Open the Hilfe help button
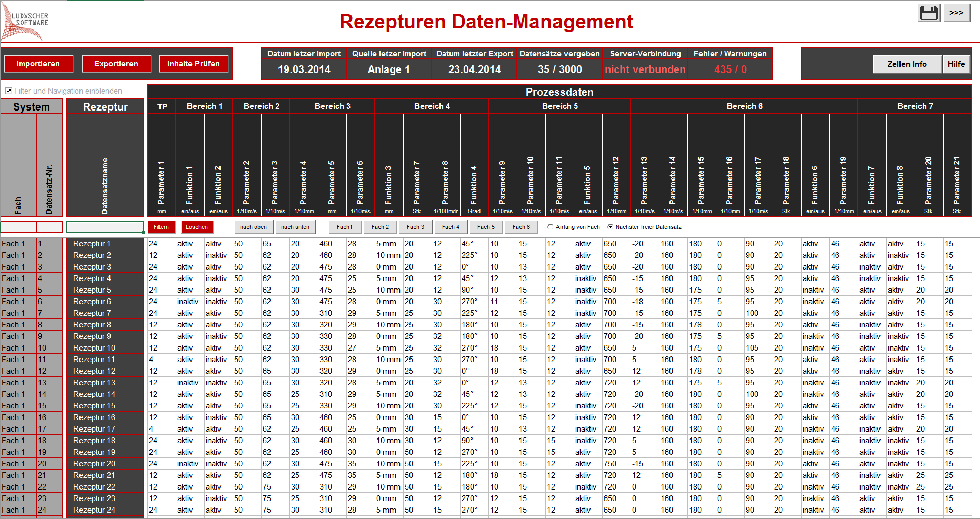This screenshot has width=980, height=519. [x=956, y=64]
